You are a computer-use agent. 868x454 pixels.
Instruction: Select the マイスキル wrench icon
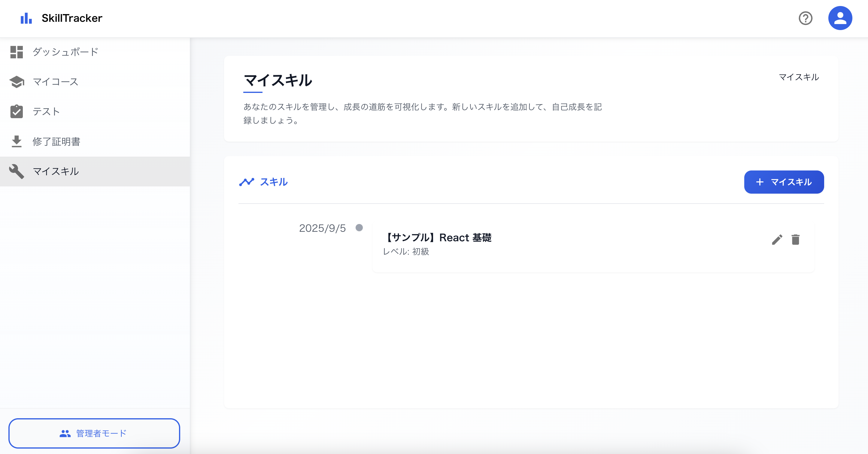click(x=17, y=171)
